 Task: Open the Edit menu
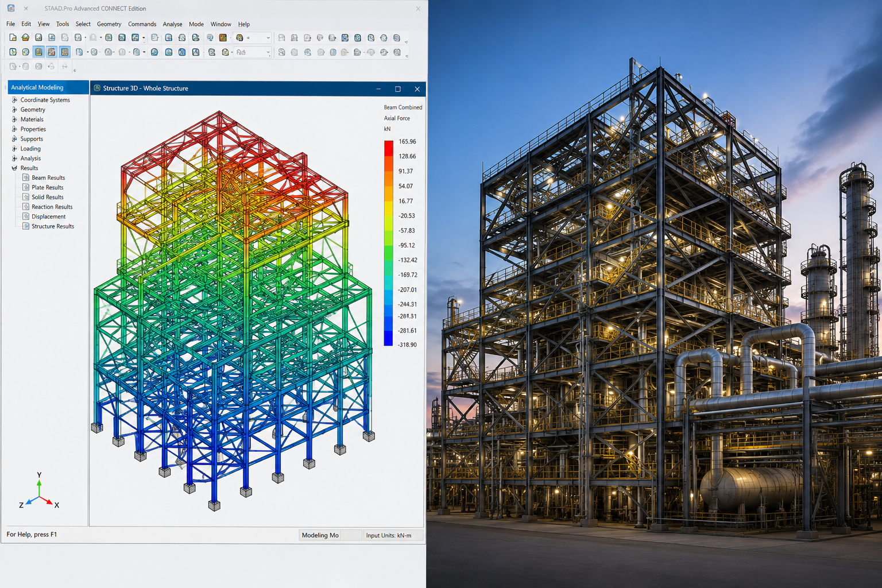tap(26, 24)
